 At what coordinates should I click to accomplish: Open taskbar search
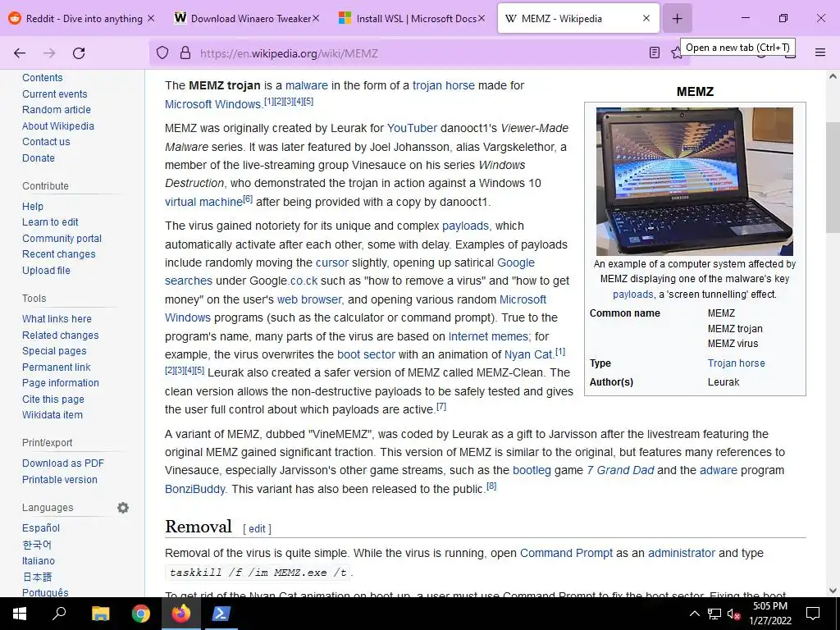pyautogui.click(x=59, y=614)
